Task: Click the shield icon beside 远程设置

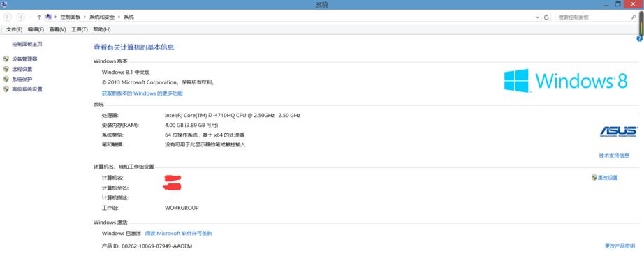Action: tap(6, 69)
